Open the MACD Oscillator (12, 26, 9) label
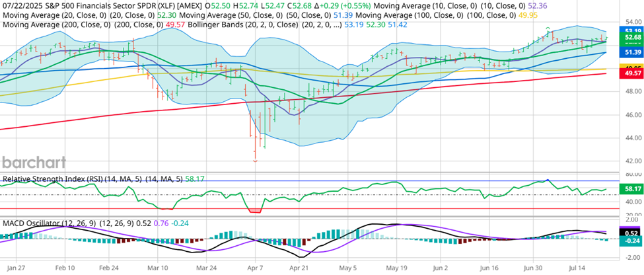This screenshot has width=644, height=275. (49, 223)
